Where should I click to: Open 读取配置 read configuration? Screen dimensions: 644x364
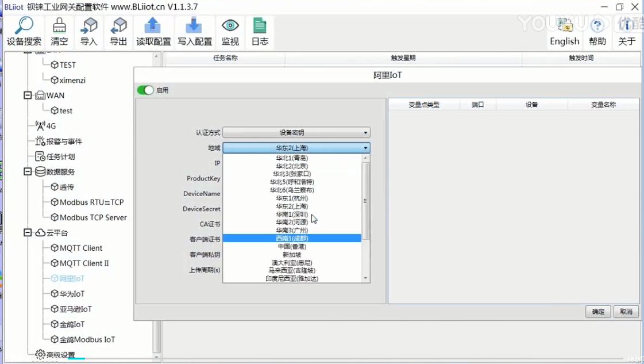pos(153,26)
